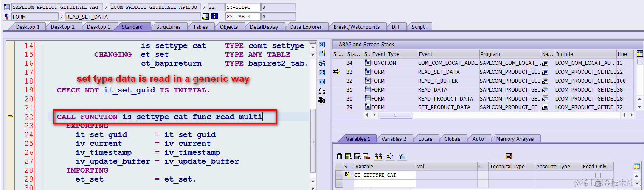Viewport: 644px width, 190px height.
Task: Close the source code tool with the X icon
Action: [322, 45]
